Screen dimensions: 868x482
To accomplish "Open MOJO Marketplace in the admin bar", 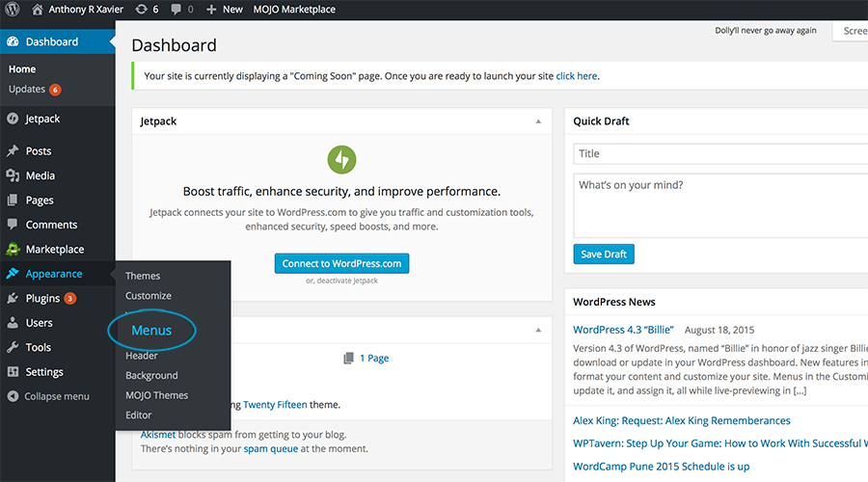I will (294, 10).
